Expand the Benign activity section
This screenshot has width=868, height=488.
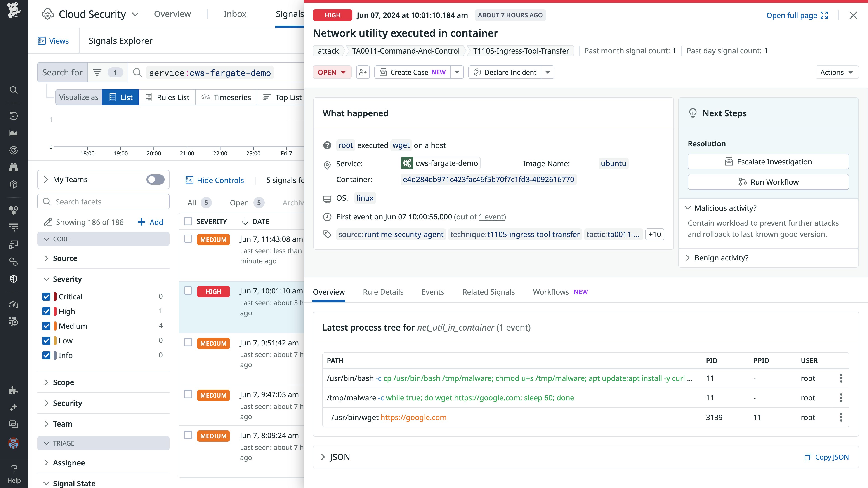[x=721, y=258]
